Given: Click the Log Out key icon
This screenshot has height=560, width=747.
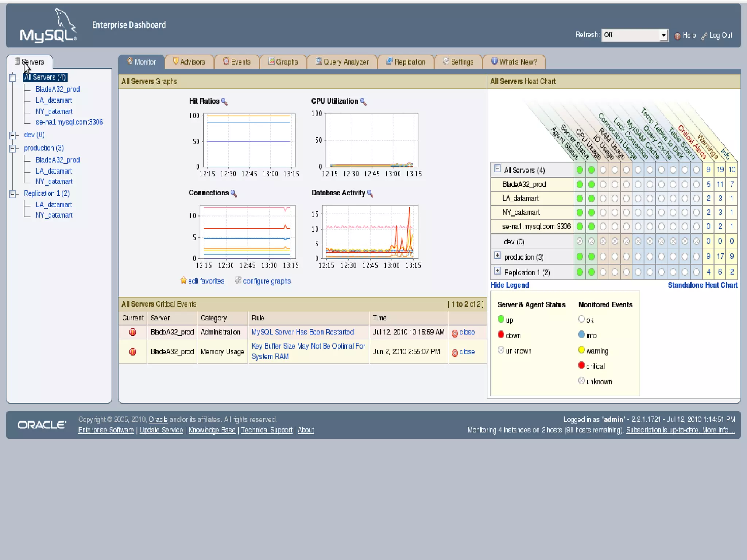Looking at the screenshot, I should [704, 36].
